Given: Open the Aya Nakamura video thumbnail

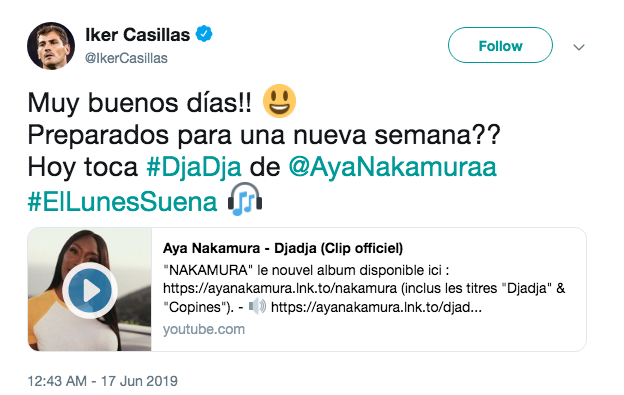Looking at the screenshot, I should [x=90, y=289].
